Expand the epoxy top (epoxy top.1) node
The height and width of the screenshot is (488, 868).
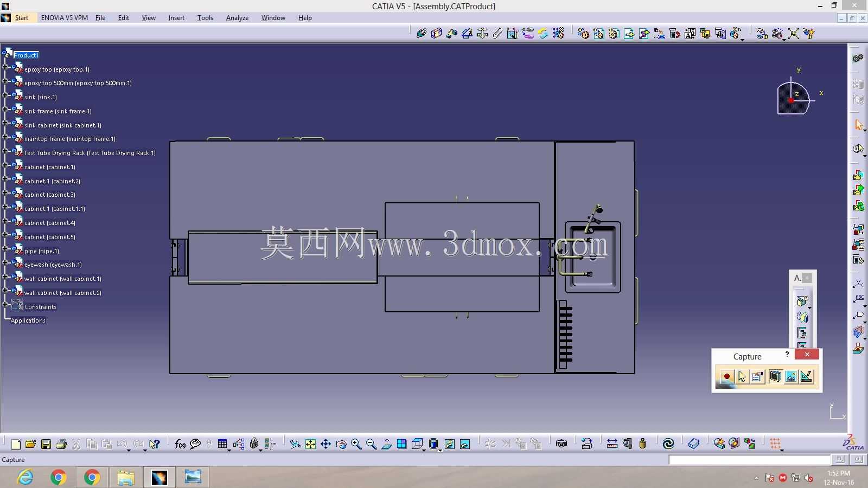pyautogui.click(x=5, y=68)
